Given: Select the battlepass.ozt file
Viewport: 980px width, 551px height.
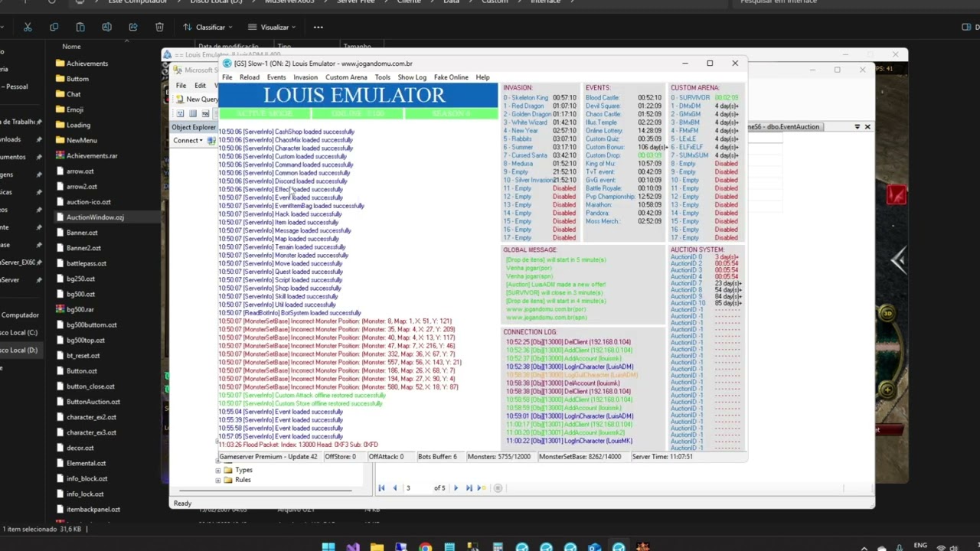Looking at the screenshot, I should 86,263.
